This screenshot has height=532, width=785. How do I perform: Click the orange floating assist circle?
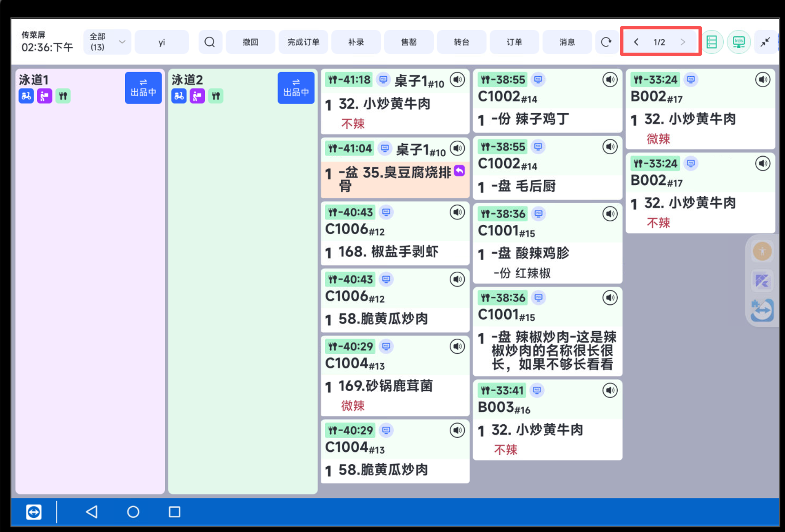762,251
